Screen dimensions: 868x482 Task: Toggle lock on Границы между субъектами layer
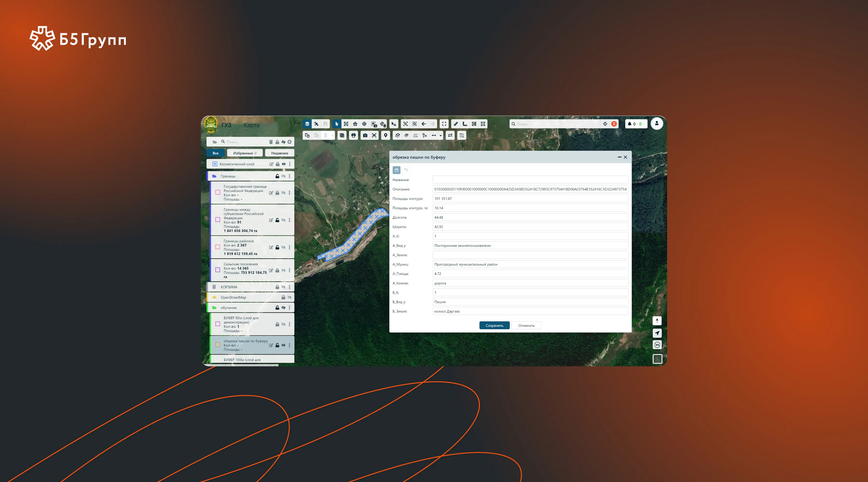[x=277, y=220]
